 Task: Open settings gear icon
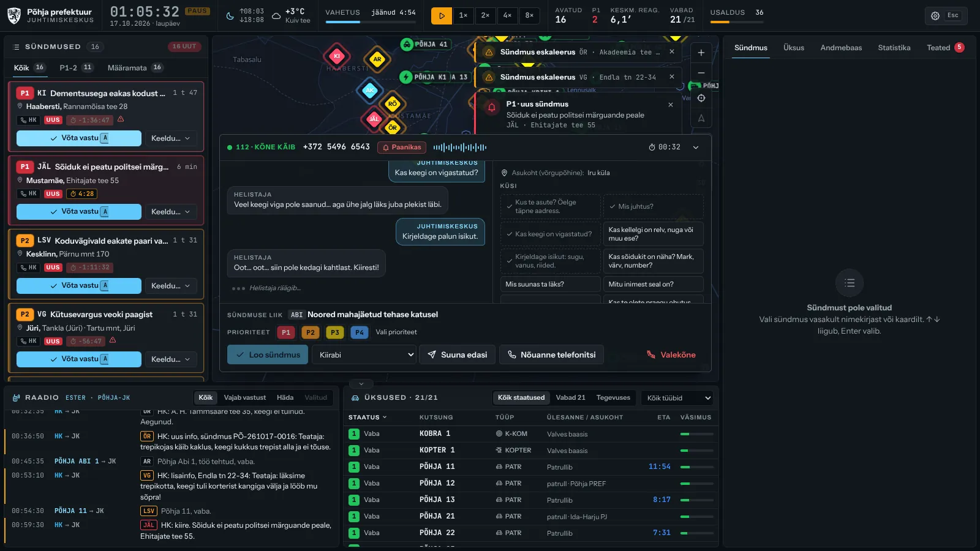(x=935, y=16)
